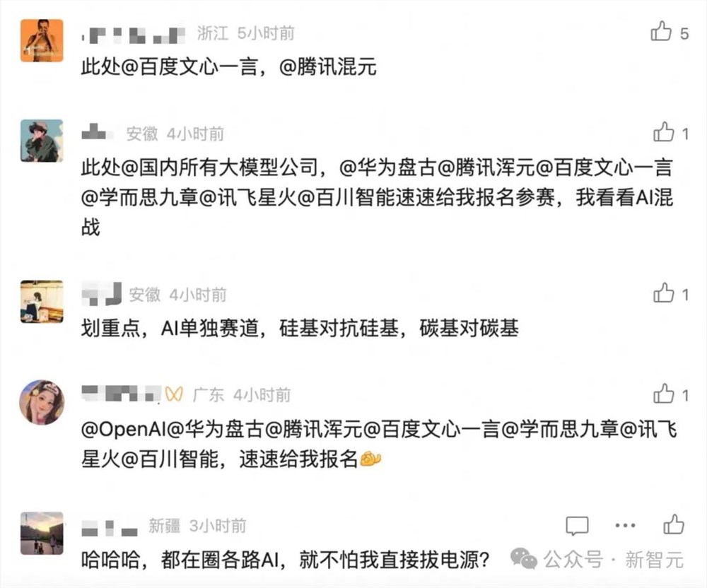Like the 硅基对抗碳基 comment
This screenshot has height=588, width=707.
pos(663,295)
